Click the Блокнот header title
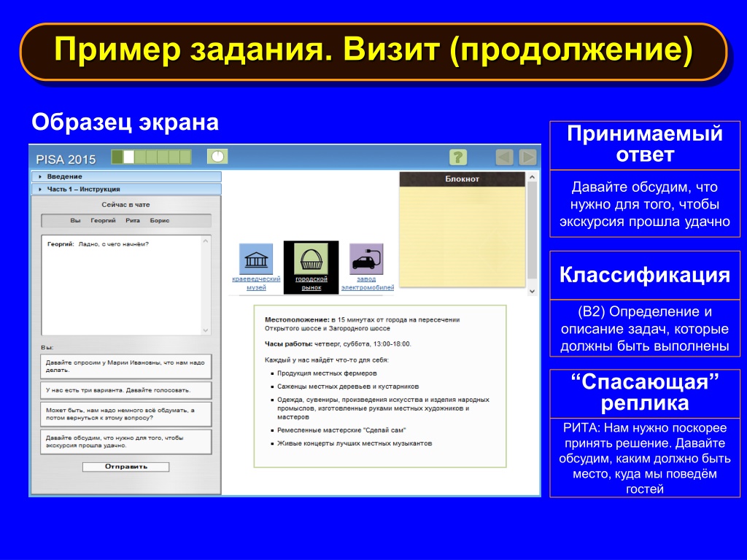Image resolution: width=747 pixels, height=560 pixels. 462,179
